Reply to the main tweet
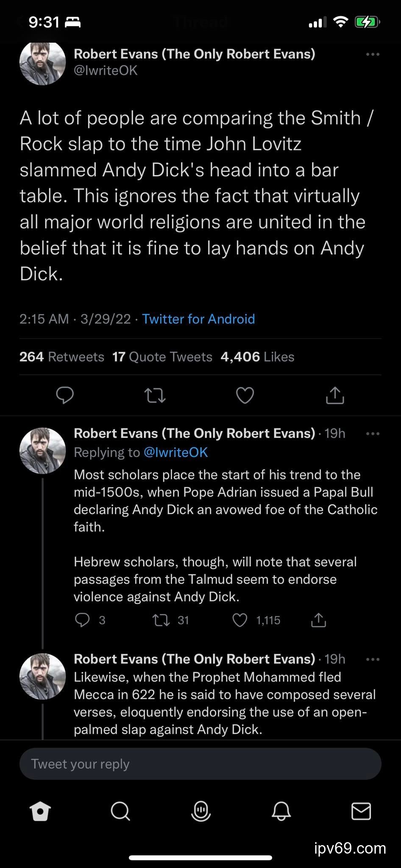 [x=65, y=395]
